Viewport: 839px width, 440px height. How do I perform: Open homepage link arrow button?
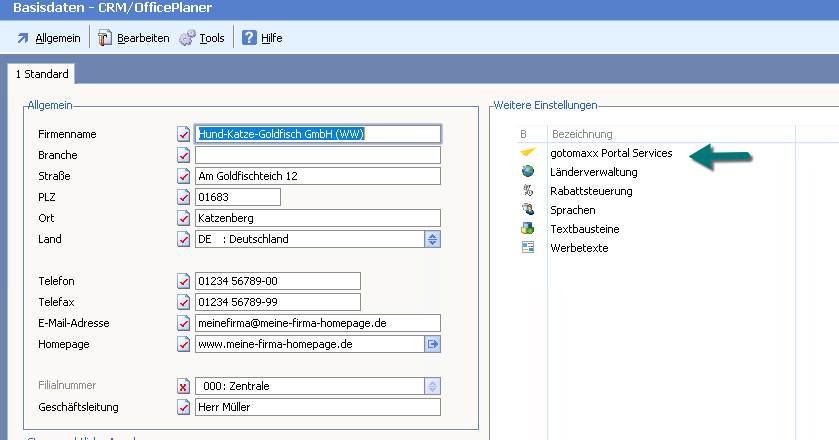[433, 344]
